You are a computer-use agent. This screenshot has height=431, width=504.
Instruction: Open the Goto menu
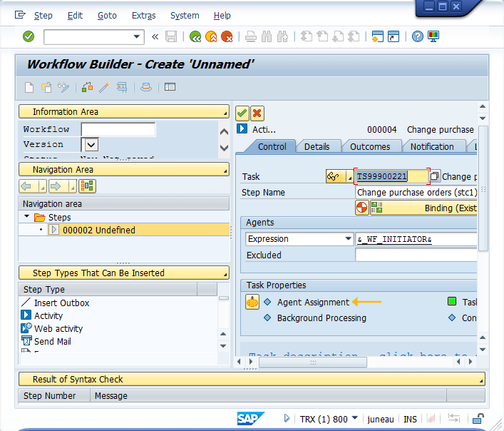tap(107, 16)
